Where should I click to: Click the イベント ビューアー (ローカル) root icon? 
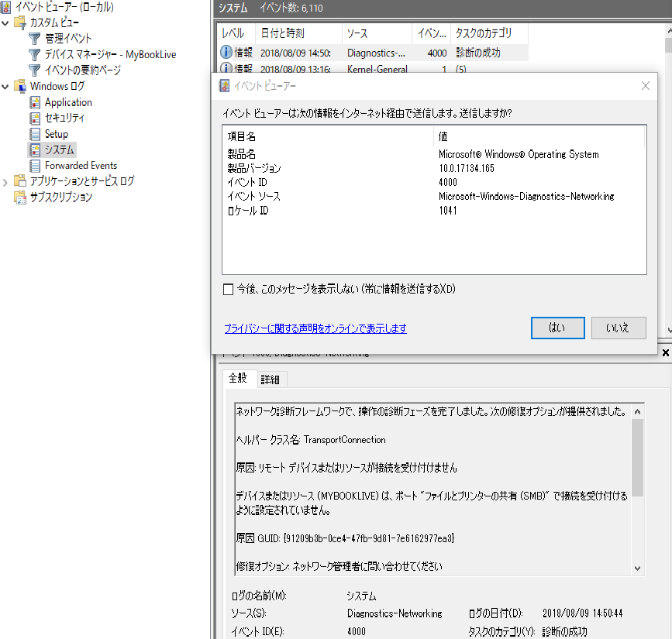6,7
